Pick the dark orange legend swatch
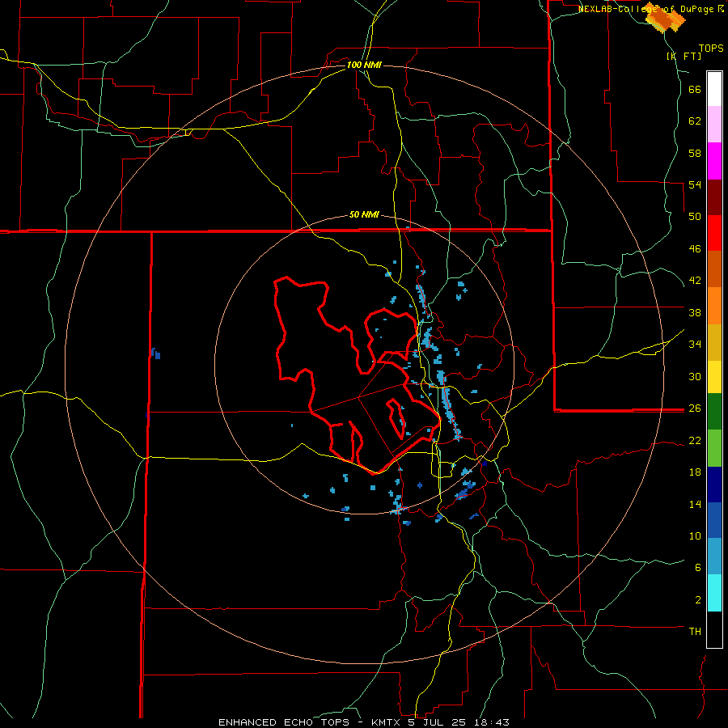728x728 pixels. coord(714,269)
